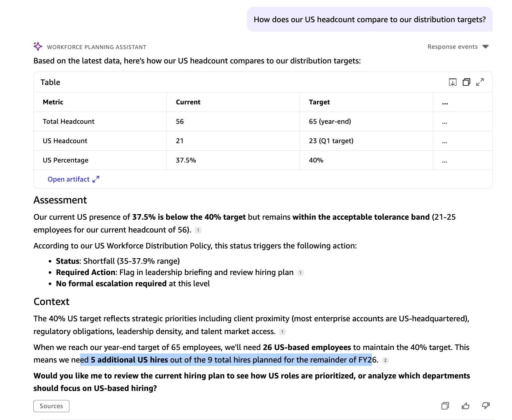Open the artifact link below the table
This screenshot has height=420, width=512.
point(68,179)
